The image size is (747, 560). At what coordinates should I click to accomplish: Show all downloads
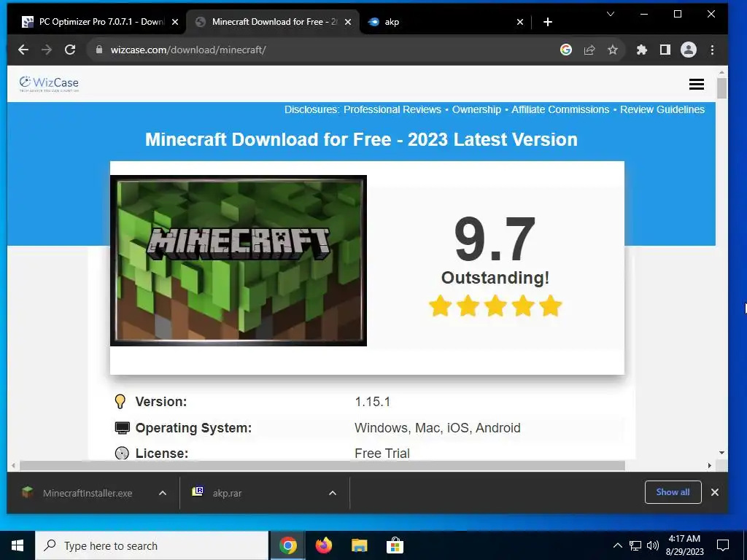(673, 492)
